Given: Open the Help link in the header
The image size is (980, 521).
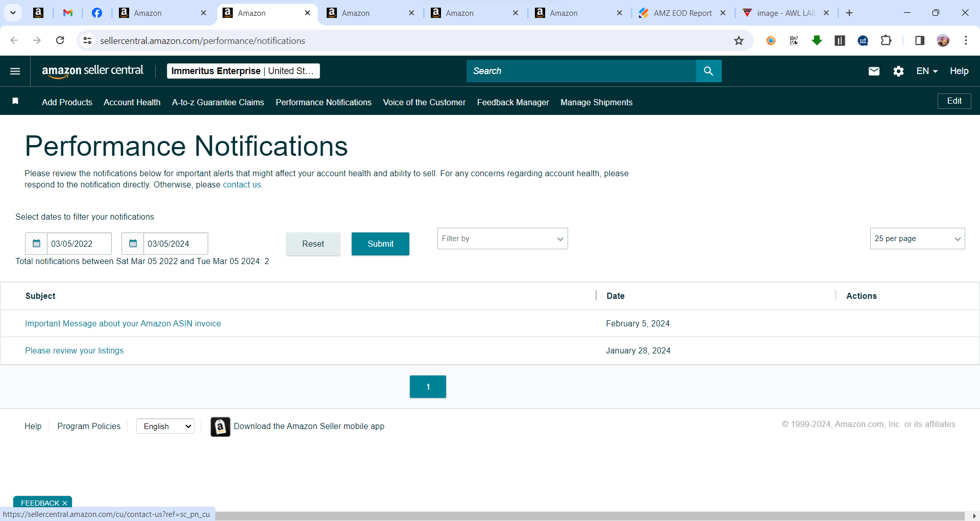Looking at the screenshot, I should [959, 71].
